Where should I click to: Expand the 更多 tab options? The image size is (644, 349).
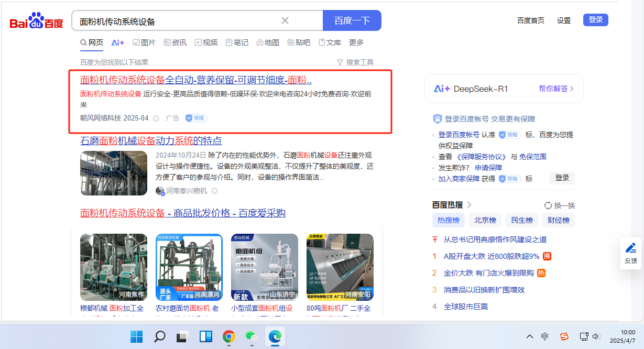point(356,42)
